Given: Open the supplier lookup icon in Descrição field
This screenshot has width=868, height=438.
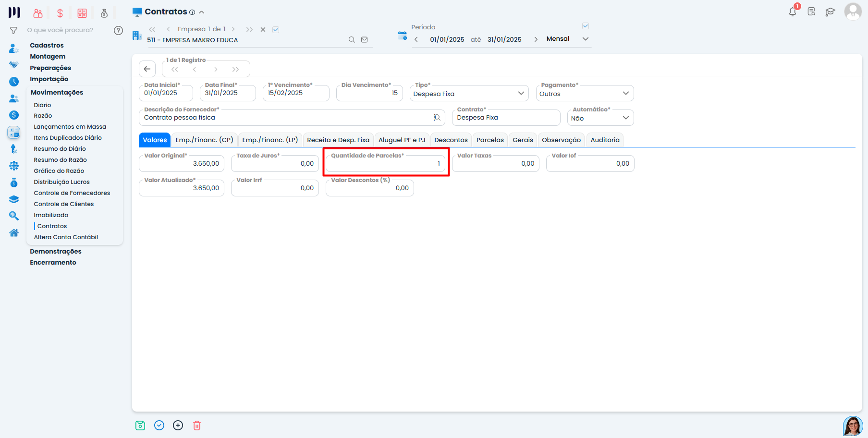Looking at the screenshot, I should pyautogui.click(x=437, y=118).
